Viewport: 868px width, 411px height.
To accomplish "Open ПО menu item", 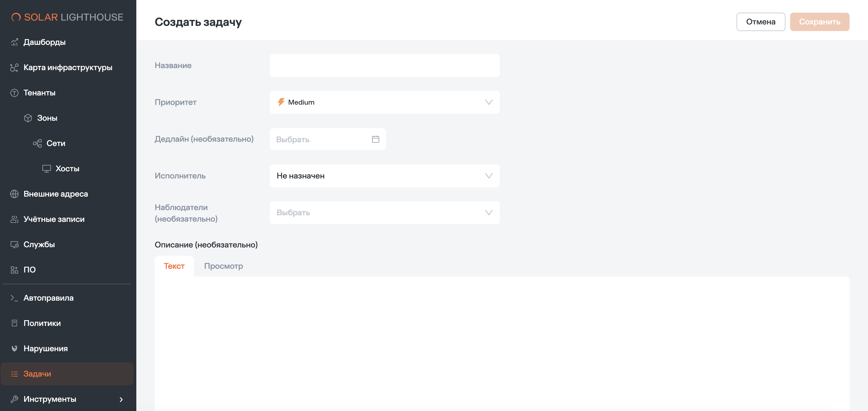I will click(67, 270).
